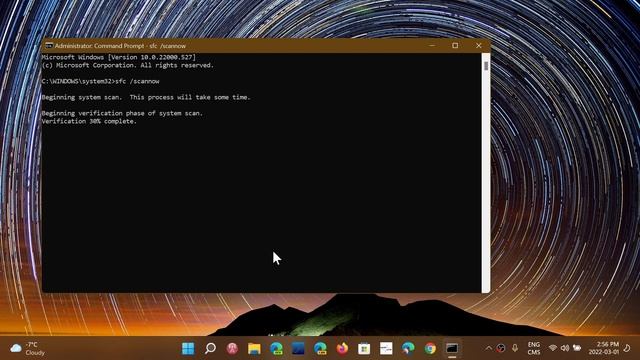Launch Google Chrome from taskbar
This screenshot has width=640, height=360.
(x=430, y=349)
